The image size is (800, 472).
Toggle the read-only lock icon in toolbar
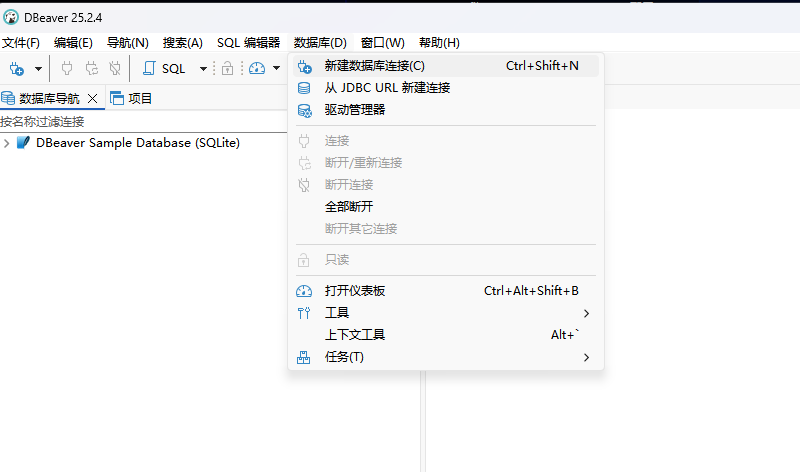pos(228,68)
